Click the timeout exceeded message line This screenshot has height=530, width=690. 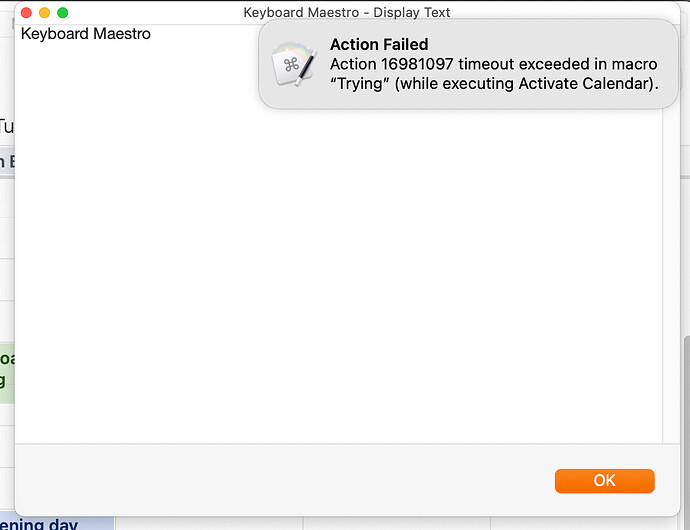coord(493,64)
